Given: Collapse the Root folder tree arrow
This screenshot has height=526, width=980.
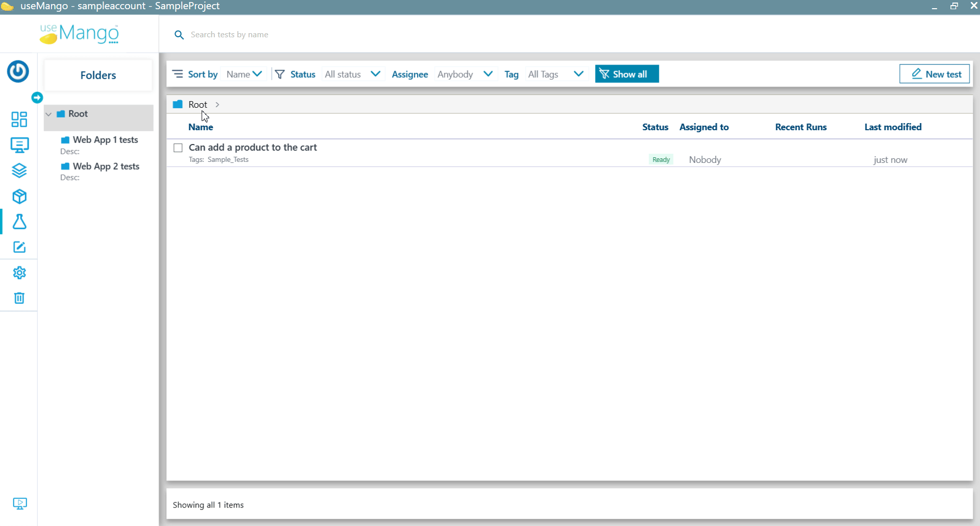Looking at the screenshot, I should (48, 114).
